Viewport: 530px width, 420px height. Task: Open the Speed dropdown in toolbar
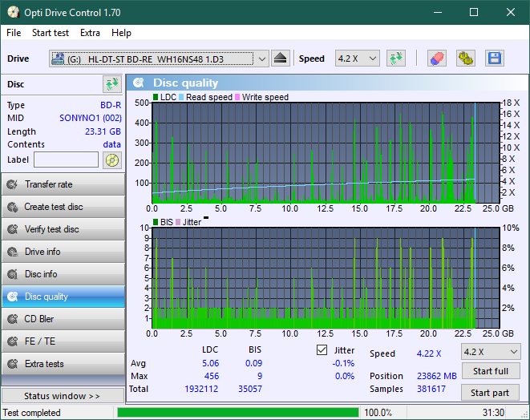coord(357,59)
